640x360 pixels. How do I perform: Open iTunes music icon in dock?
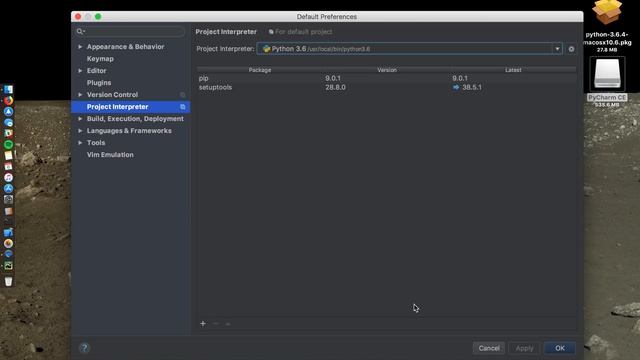8,178
